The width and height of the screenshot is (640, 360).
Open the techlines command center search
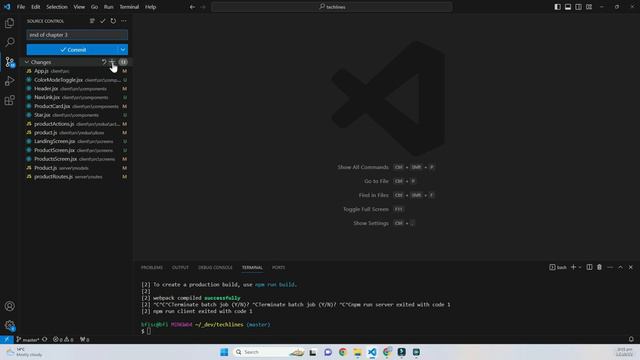coord(332,7)
